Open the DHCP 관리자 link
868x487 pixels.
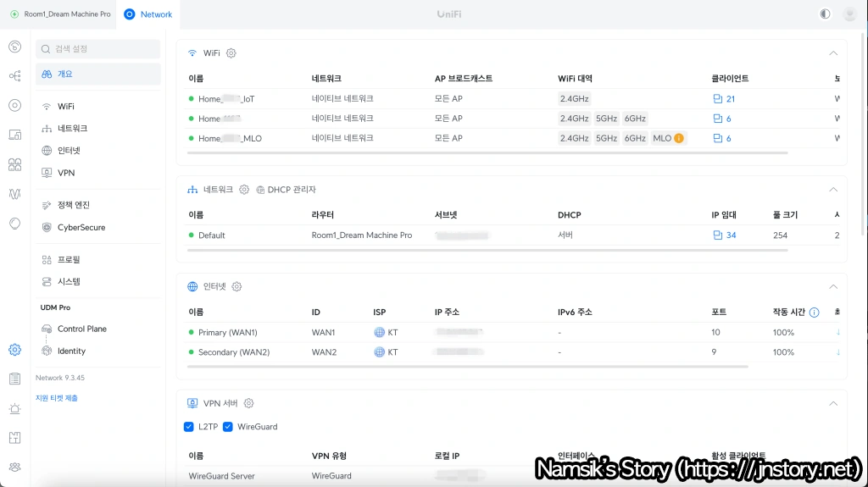tap(286, 190)
